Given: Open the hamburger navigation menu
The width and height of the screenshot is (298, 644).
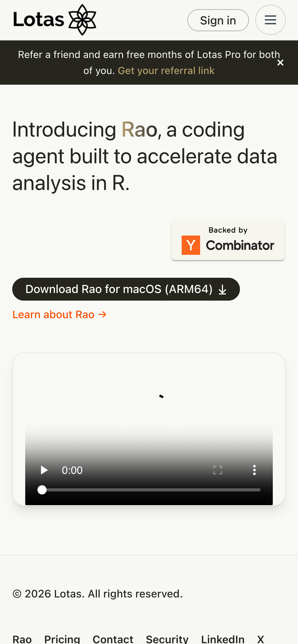Looking at the screenshot, I should 270,20.
